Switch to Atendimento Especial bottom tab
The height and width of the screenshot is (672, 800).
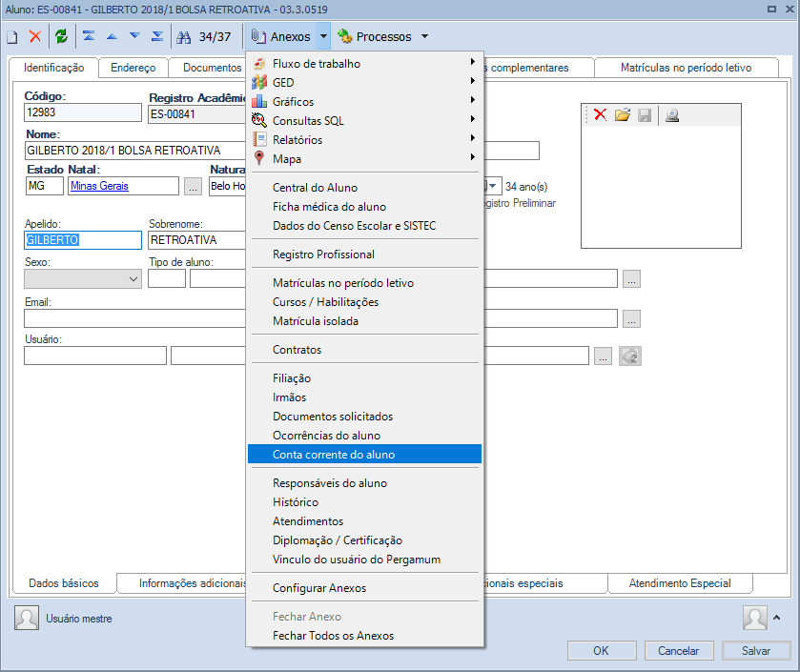coord(680,583)
